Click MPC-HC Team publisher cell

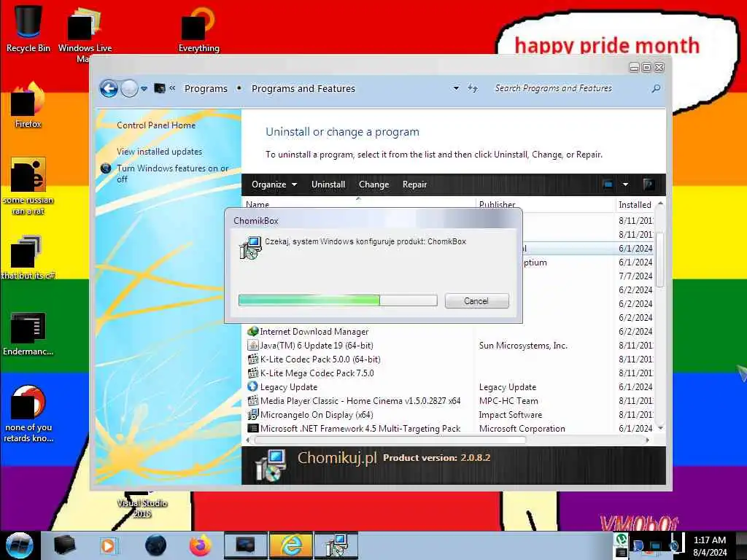(x=508, y=400)
